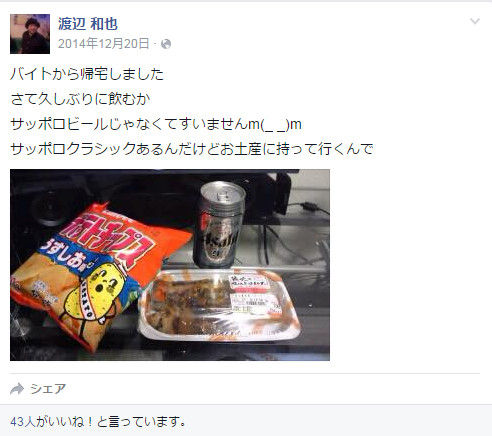The height and width of the screenshot is (436, 492).
Task: Expand the post options chevron
Action: click(475, 21)
